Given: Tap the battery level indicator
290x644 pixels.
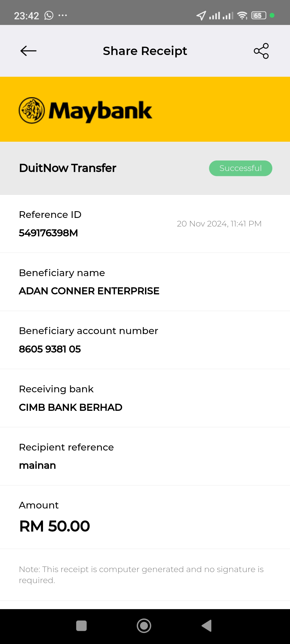Looking at the screenshot, I should [258, 16].
